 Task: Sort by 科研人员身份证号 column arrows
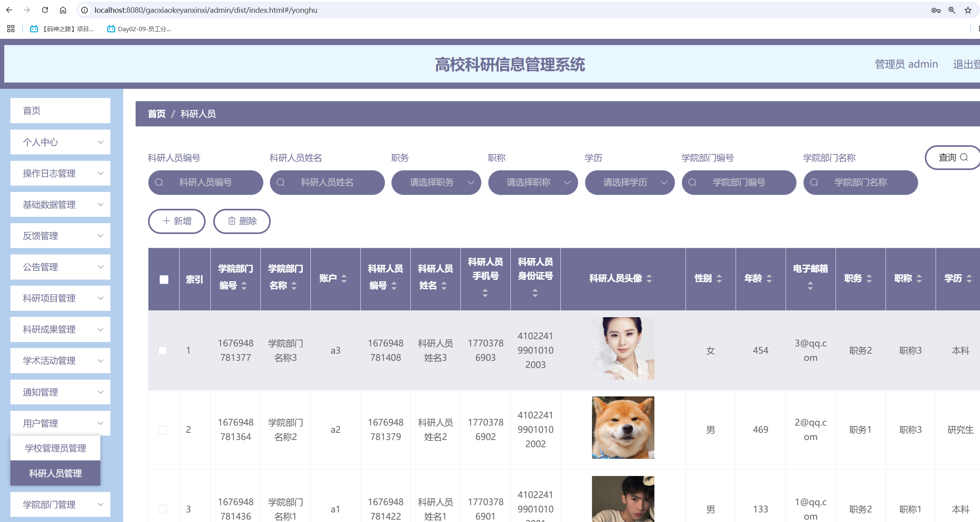coord(535,293)
